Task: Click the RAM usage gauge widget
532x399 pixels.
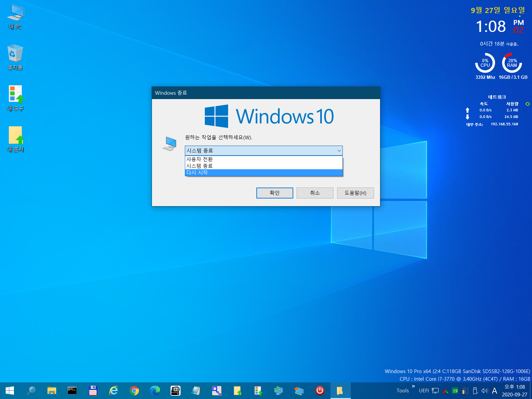Action: [512, 63]
